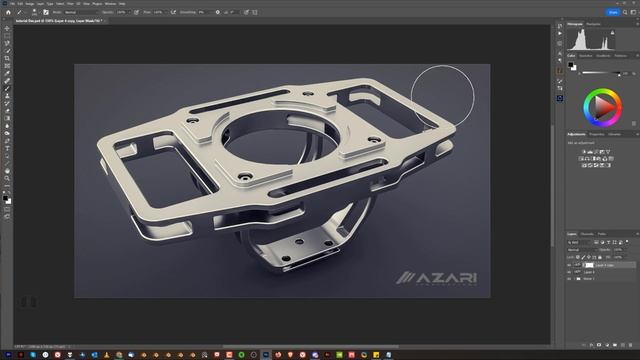Toggle visibility of the Layer 4 layer
Image resolution: width=640 pixels, height=360 pixels.
569,272
